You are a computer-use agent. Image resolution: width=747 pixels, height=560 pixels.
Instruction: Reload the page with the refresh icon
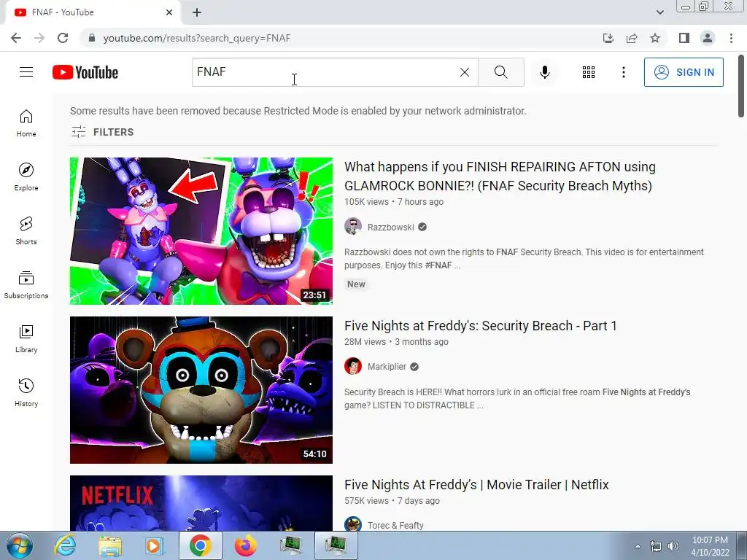(63, 38)
